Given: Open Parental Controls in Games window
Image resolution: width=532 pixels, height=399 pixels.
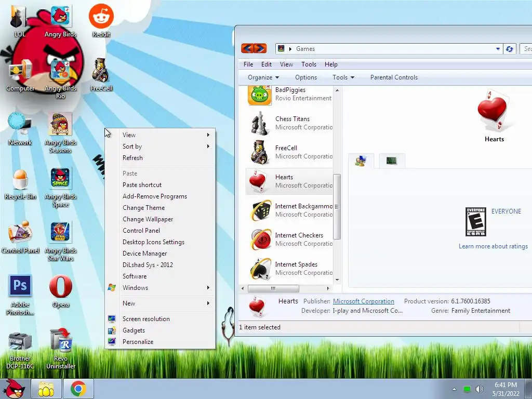Looking at the screenshot, I should (394, 77).
